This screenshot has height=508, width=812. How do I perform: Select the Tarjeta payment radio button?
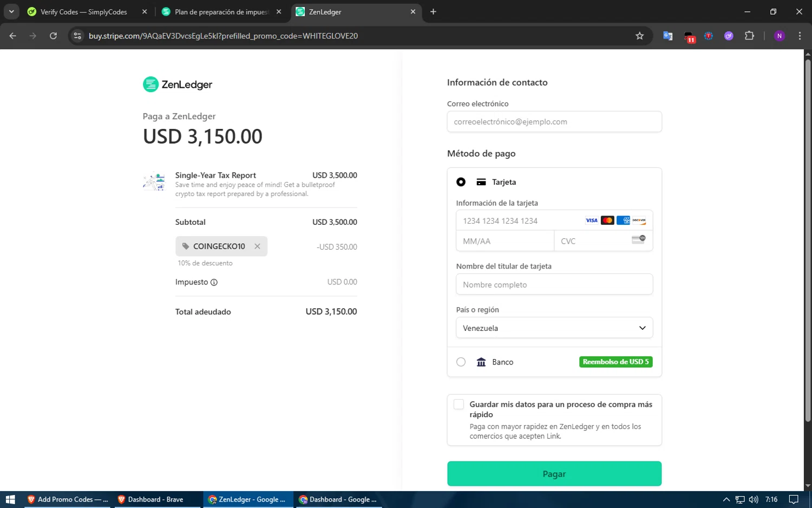tap(461, 182)
